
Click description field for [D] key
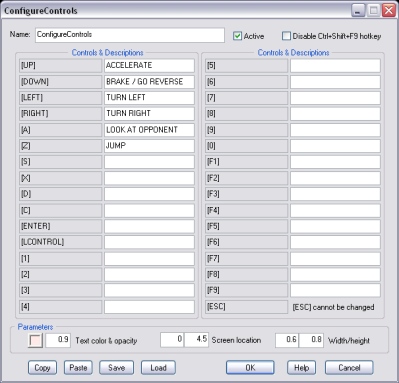coord(149,194)
